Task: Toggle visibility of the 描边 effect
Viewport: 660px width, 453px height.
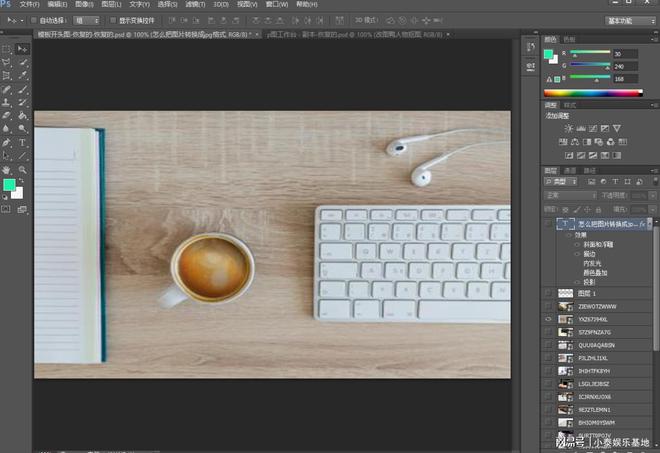Action: point(577,254)
